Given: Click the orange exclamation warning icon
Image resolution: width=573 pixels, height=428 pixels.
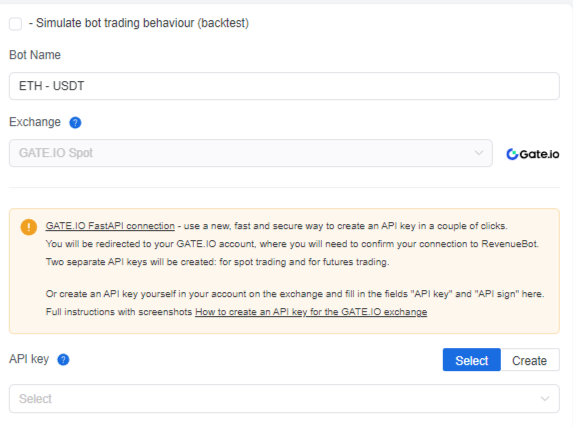Looking at the screenshot, I should [x=29, y=227].
